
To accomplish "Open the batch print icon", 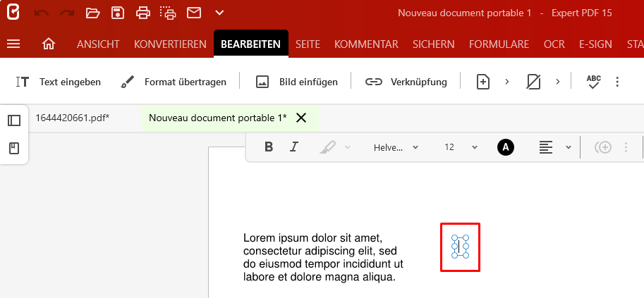I will [168, 13].
